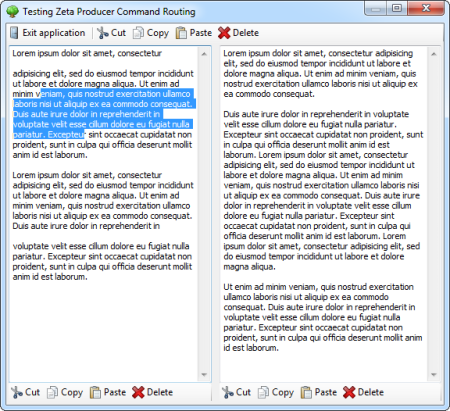450x411 pixels.
Task: Select the Copy label under the left pane
Action: pos(72,392)
